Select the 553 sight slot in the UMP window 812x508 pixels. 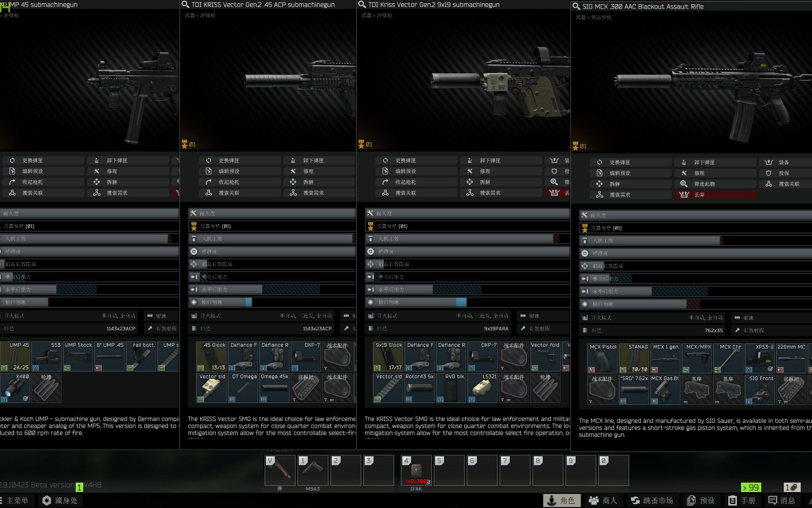click(47, 356)
